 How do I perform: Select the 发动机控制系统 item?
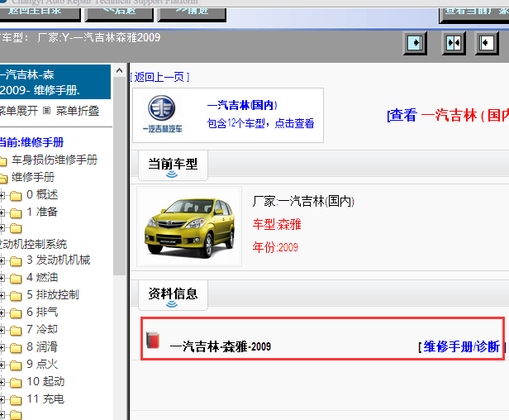point(34,244)
